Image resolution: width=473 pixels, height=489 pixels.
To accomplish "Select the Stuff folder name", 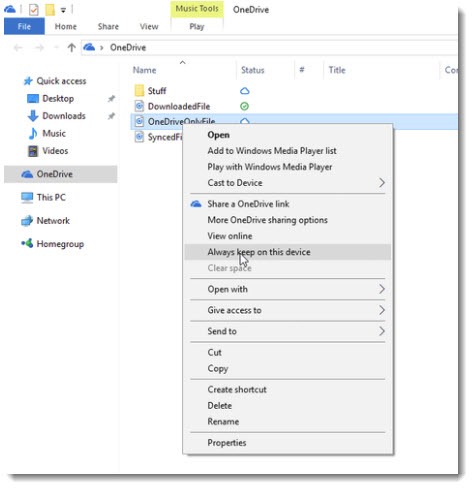I will coord(157,91).
